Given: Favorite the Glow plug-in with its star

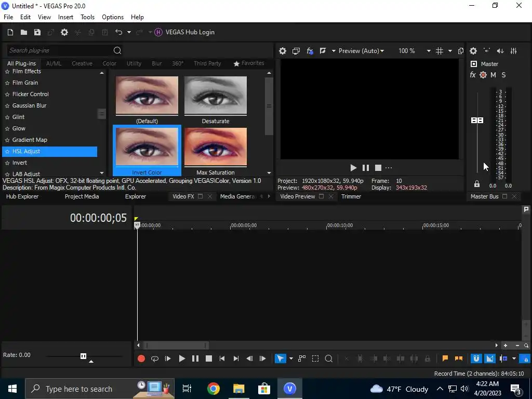Looking at the screenshot, I should coord(7,129).
